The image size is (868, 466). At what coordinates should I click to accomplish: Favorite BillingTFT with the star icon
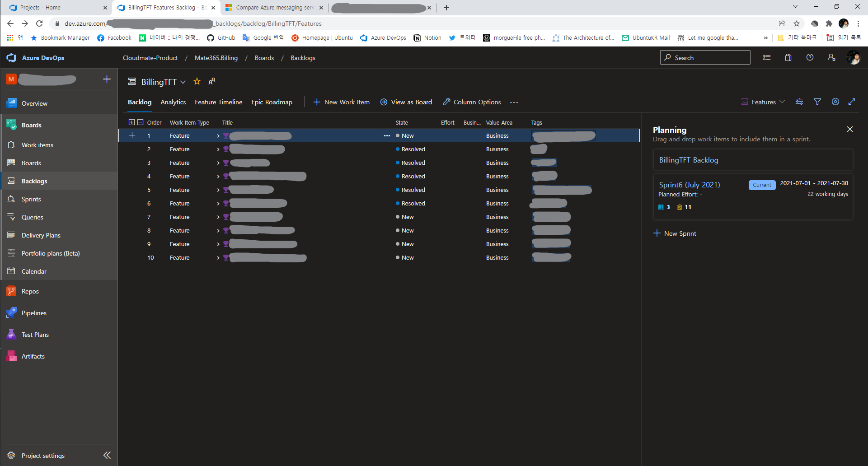tap(197, 81)
